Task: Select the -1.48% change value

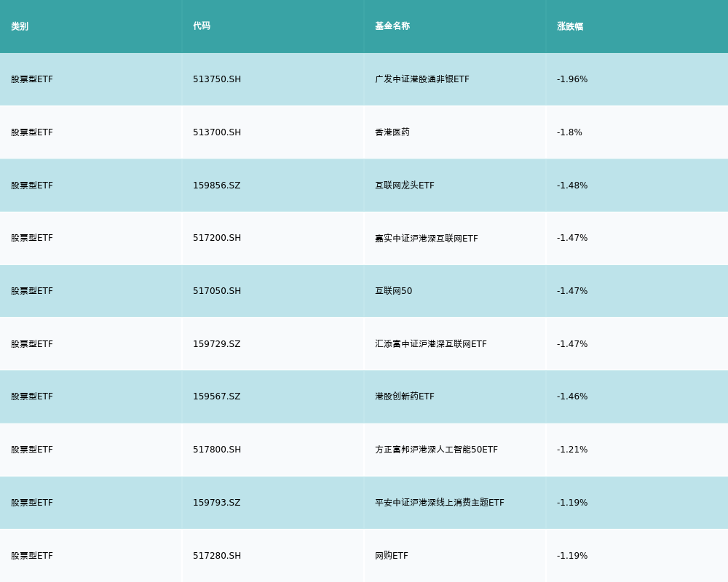Action: (572, 186)
